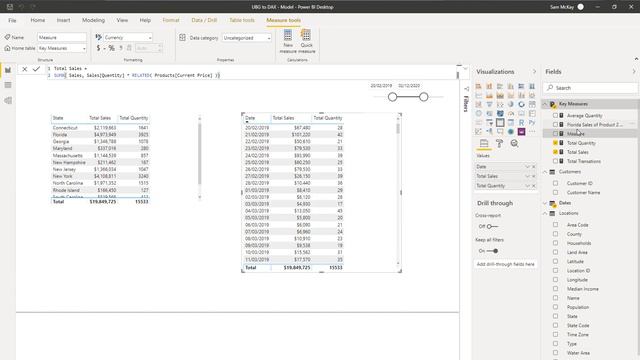Switch to Model view in left sidebar
Image resolution: width=640 pixels, height=360 pixels.
click(x=8, y=100)
